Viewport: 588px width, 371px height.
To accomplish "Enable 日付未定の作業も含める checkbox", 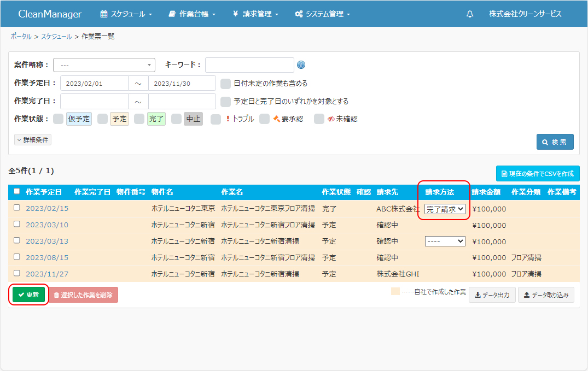I will [225, 84].
